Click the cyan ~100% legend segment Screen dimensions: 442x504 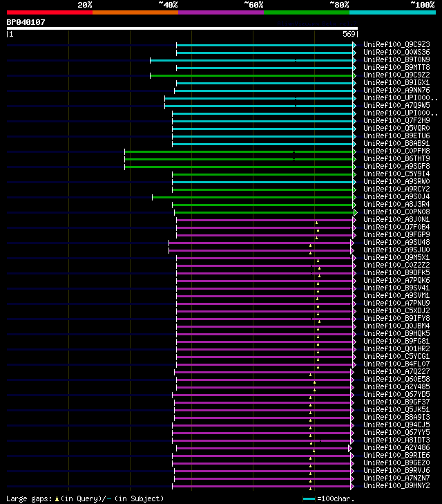(392, 12)
